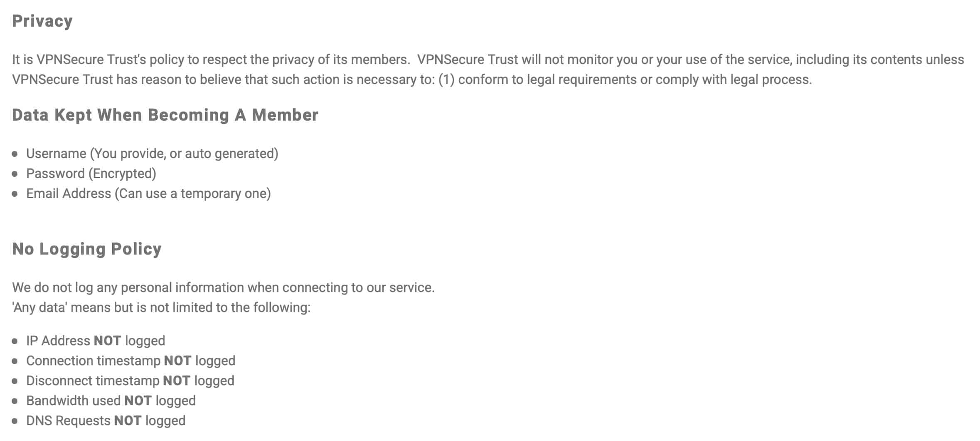Click the Bandwidth used NOT logged item

click(111, 401)
